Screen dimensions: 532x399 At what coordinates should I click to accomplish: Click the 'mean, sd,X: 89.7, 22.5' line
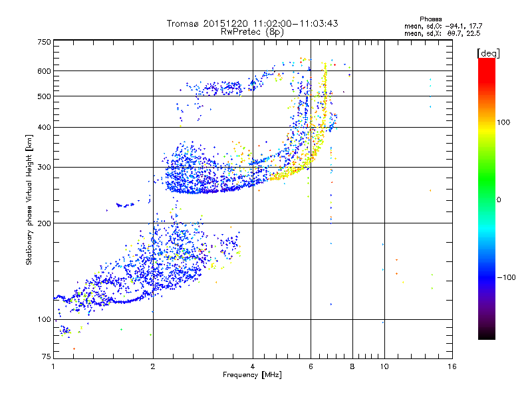tap(442, 33)
